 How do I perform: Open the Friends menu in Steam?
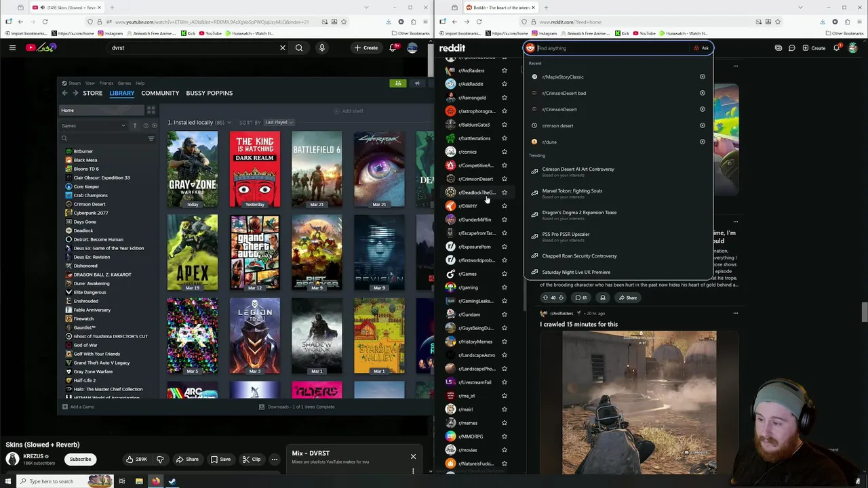point(106,83)
